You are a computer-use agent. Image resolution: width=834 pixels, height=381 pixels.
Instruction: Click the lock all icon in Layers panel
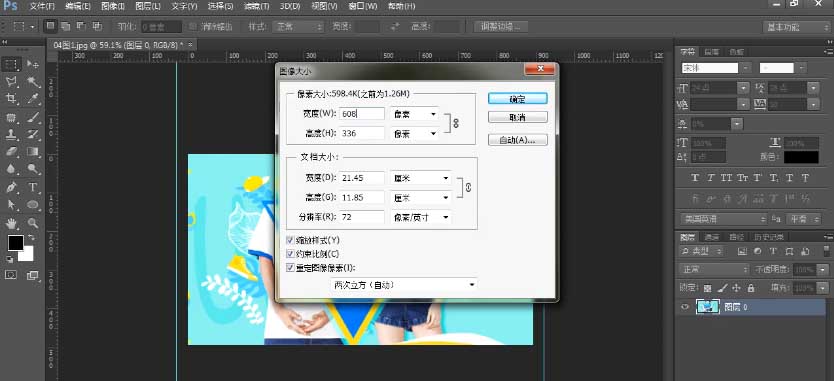coord(750,288)
